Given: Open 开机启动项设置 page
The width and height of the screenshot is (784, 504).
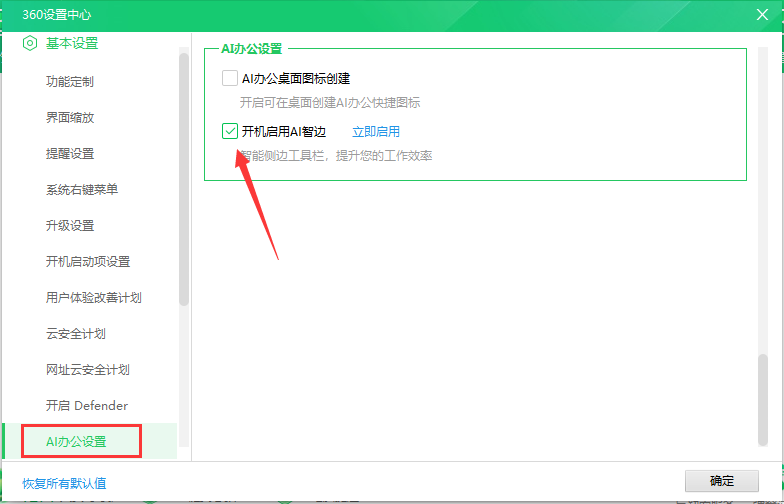Looking at the screenshot, I should pos(88,262).
